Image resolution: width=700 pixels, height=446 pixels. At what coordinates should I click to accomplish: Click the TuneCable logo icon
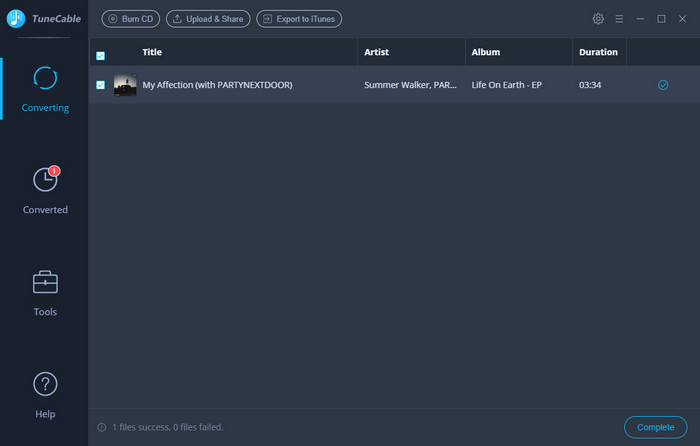[16, 19]
